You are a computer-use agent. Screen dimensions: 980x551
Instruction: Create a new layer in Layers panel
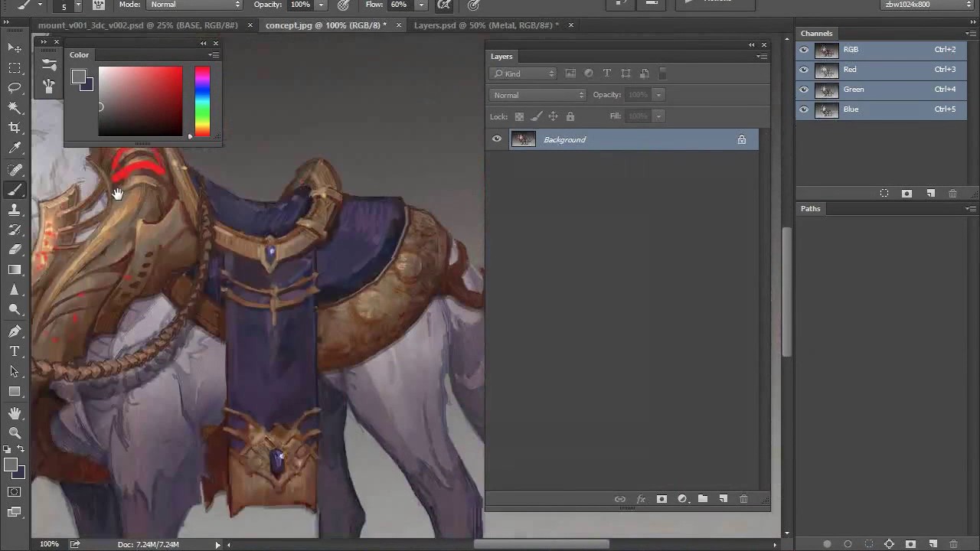pyautogui.click(x=724, y=499)
